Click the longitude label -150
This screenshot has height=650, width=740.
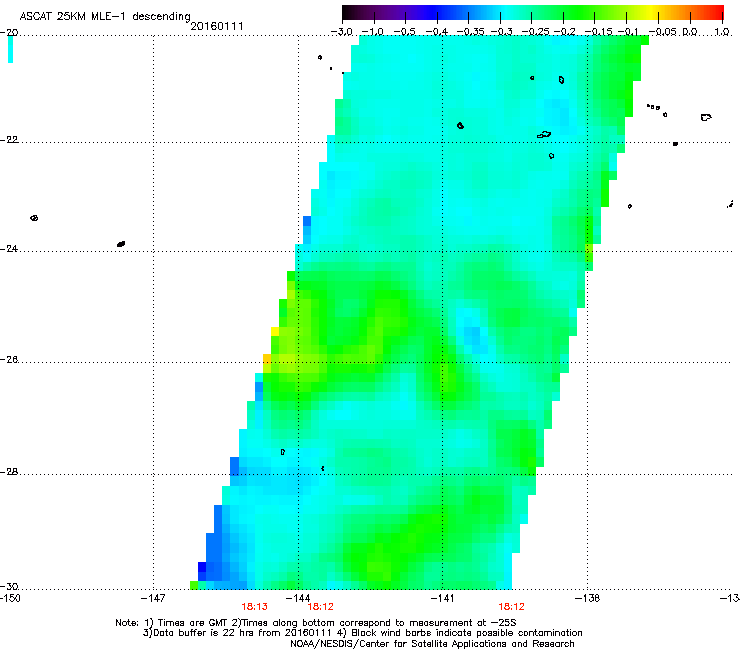click(x=10, y=599)
